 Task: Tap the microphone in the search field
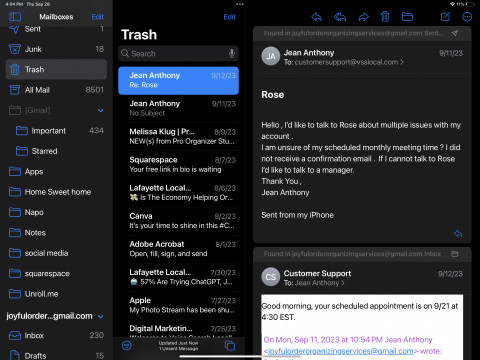pyautogui.click(x=232, y=53)
